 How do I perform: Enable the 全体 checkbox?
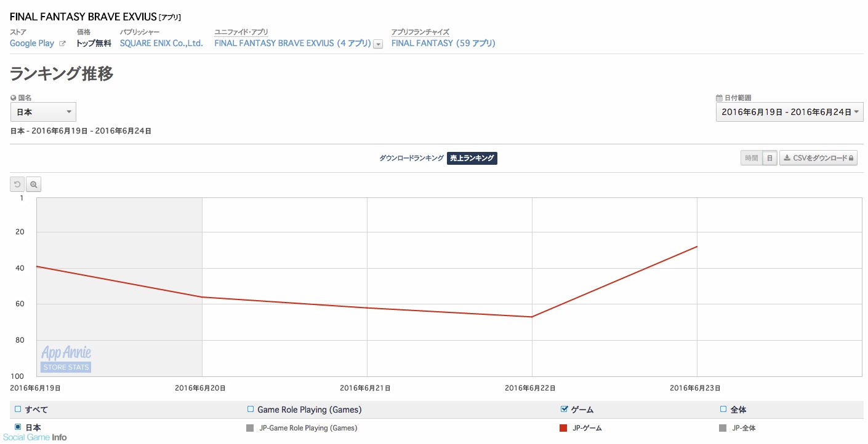pos(723,410)
